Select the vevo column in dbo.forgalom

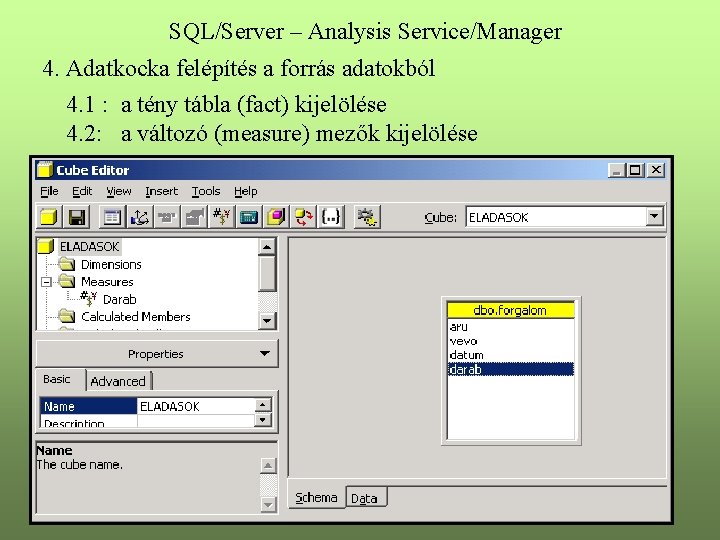click(x=511, y=341)
